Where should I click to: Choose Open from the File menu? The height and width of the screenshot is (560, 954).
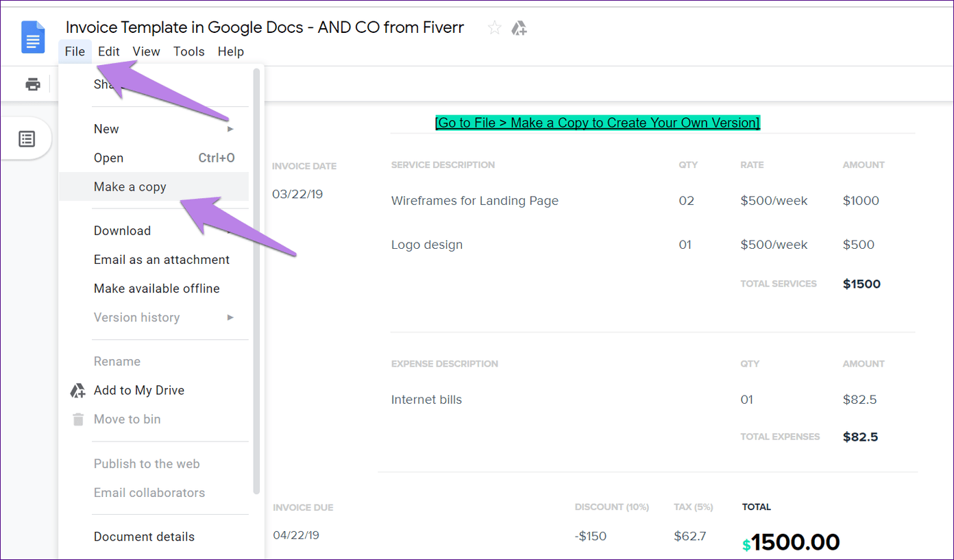coord(154,158)
